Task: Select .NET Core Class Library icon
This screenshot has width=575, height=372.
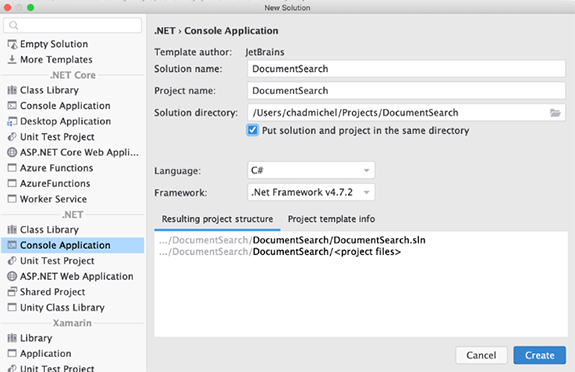Action: click(x=12, y=90)
